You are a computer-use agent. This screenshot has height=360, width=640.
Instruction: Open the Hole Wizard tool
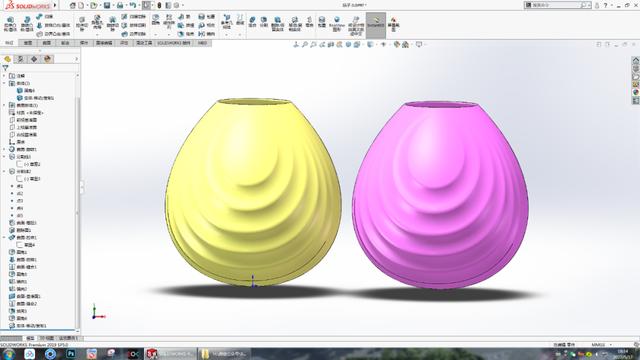(97, 23)
